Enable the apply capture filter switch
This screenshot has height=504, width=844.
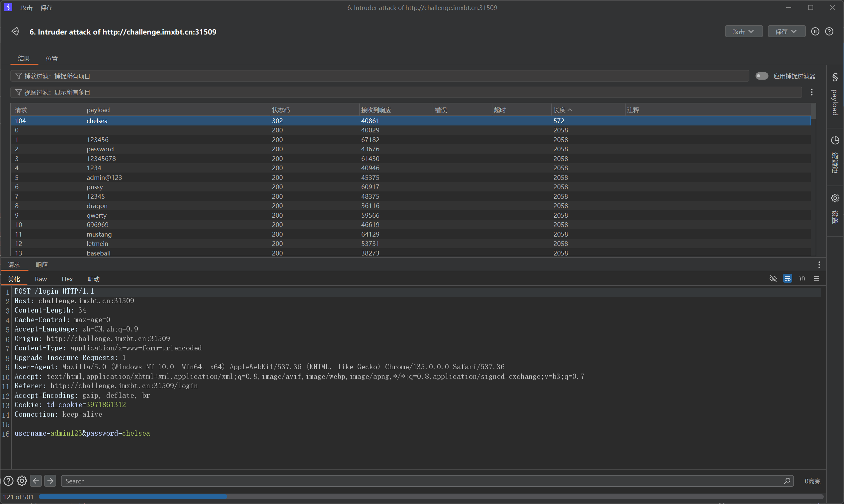(761, 76)
